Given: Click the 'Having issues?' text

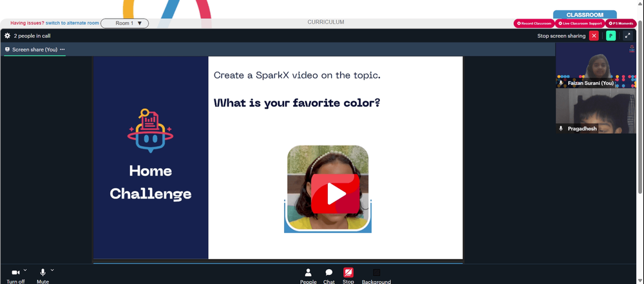Looking at the screenshot, I should coord(27,23).
